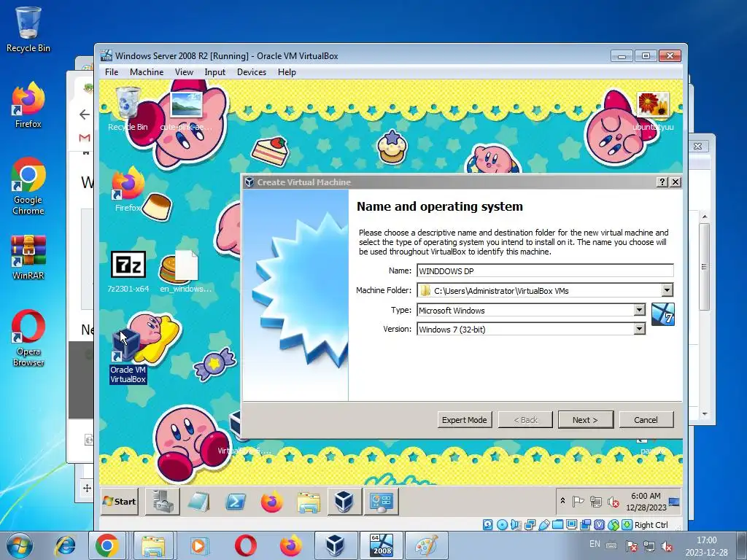This screenshot has height=560, width=747.
Task: Click the Right Ctrl host key label
Action: (651, 525)
